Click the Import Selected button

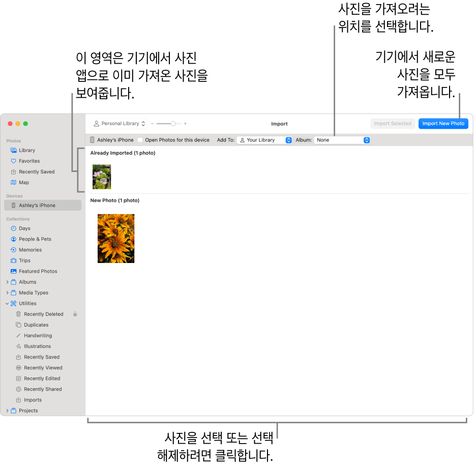(x=393, y=124)
